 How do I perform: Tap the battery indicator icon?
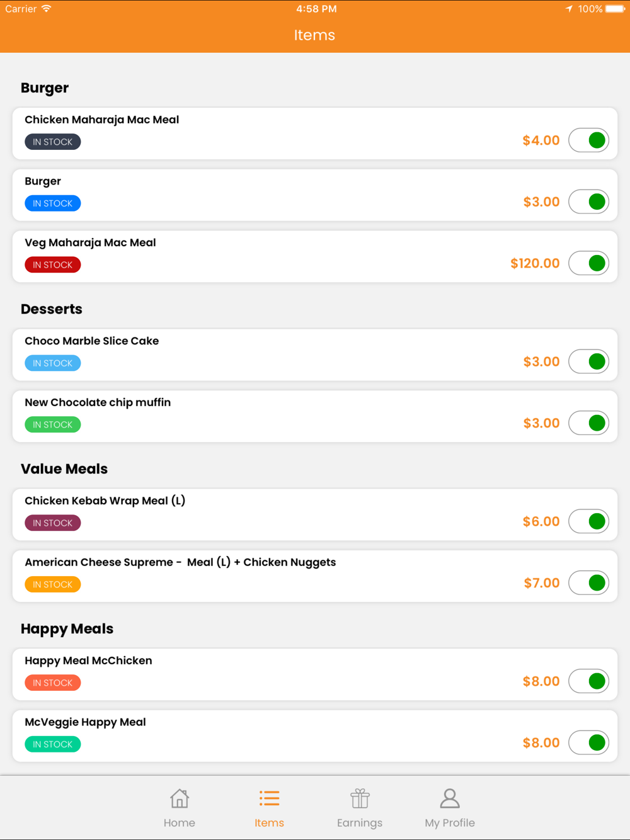tap(615, 9)
